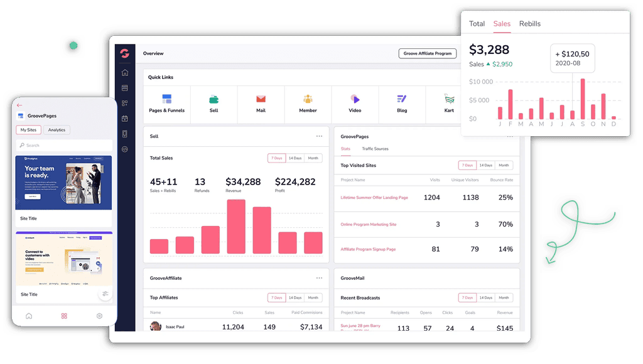The height and width of the screenshot is (364, 643).
Task: Open the Member quick link
Action: [308, 104]
